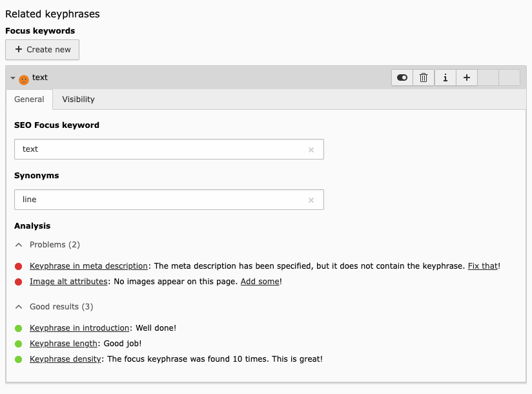Click the orange smiley status icon
The height and width of the screenshot is (394, 532).
pyautogui.click(x=24, y=79)
